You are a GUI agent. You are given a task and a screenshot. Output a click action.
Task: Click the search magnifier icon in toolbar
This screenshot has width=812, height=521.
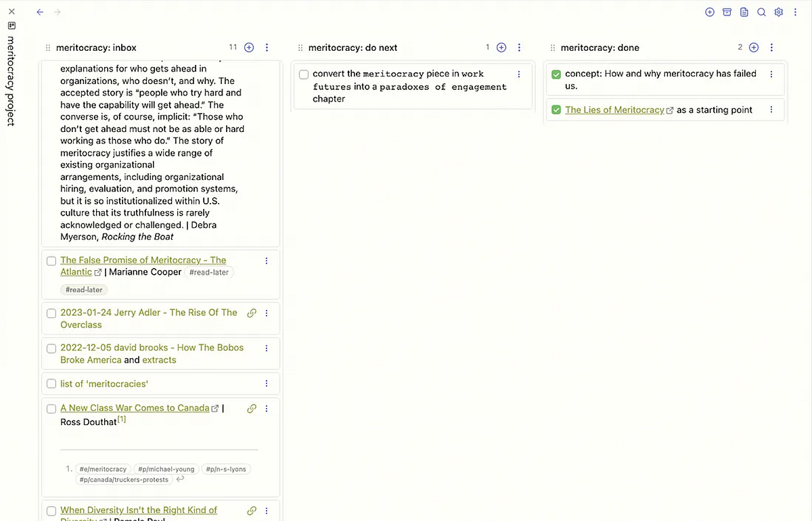click(x=761, y=12)
